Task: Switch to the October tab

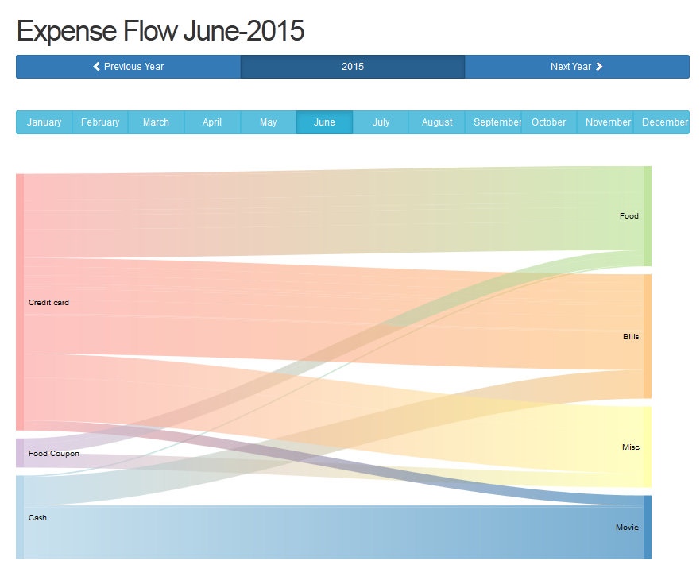Action: [x=549, y=122]
